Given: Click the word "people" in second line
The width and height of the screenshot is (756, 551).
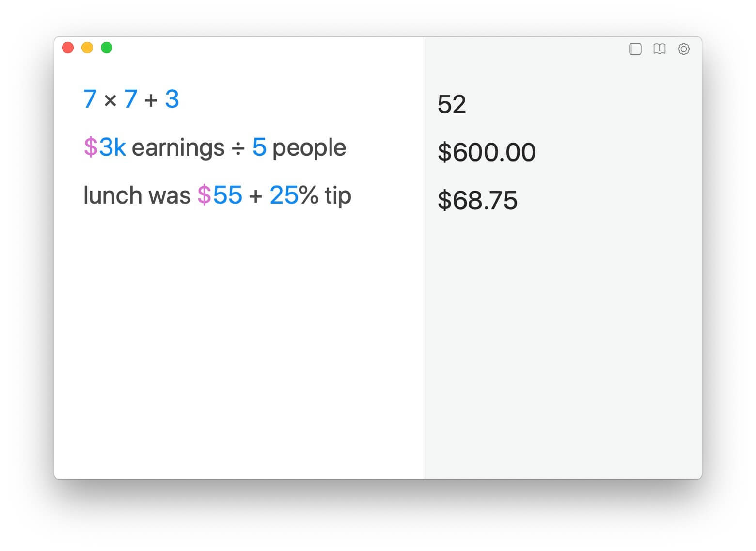Looking at the screenshot, I should (309, 147).
